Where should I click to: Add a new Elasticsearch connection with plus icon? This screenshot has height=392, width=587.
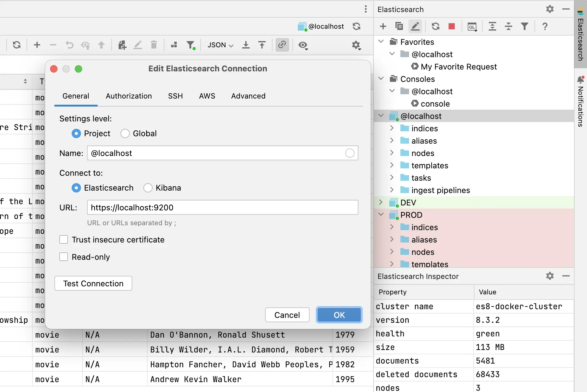tap(383, 27)
